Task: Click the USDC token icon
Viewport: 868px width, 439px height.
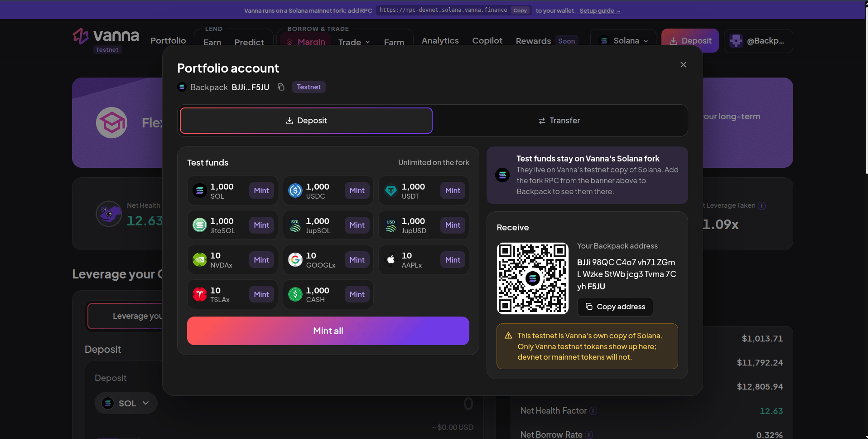Action: click(295, 190)
